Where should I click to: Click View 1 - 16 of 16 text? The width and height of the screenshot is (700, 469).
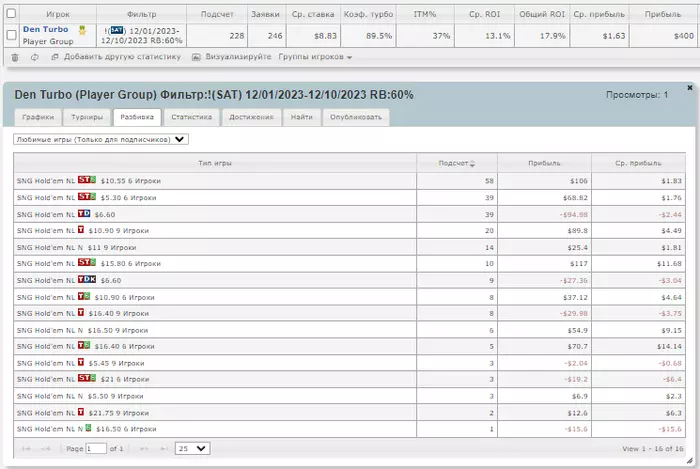[653, 449]
